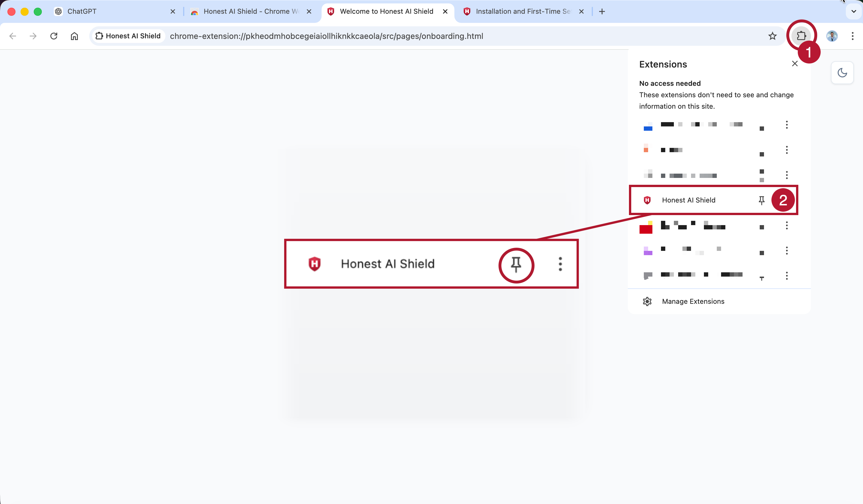Open more options for the first extension
This screenshot has width=863, height=504.
click(787, 125)
